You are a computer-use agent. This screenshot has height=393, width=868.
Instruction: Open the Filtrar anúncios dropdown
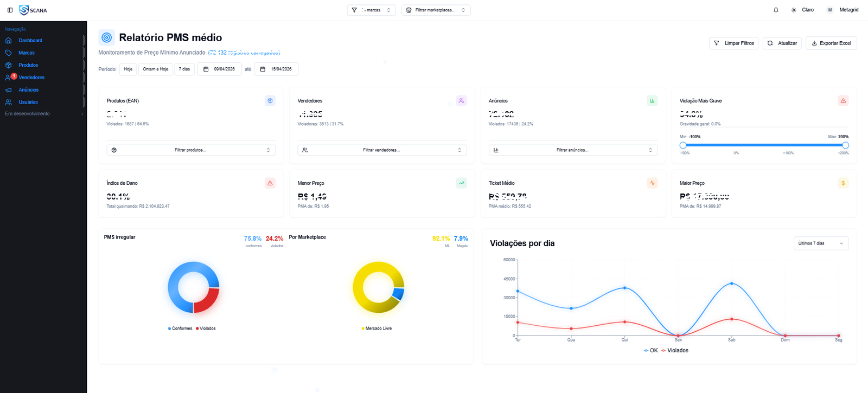573,150
